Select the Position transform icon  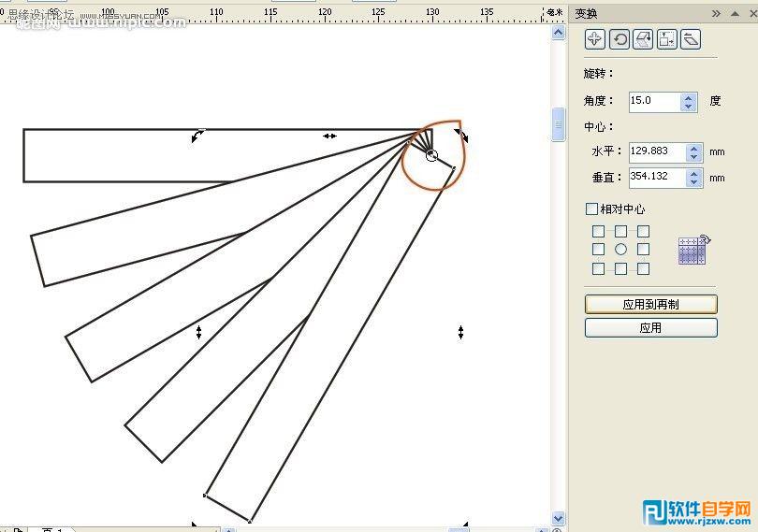point(594,38)
